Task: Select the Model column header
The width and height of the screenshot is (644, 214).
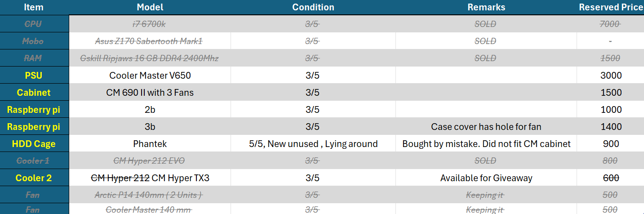Action: 150,7
